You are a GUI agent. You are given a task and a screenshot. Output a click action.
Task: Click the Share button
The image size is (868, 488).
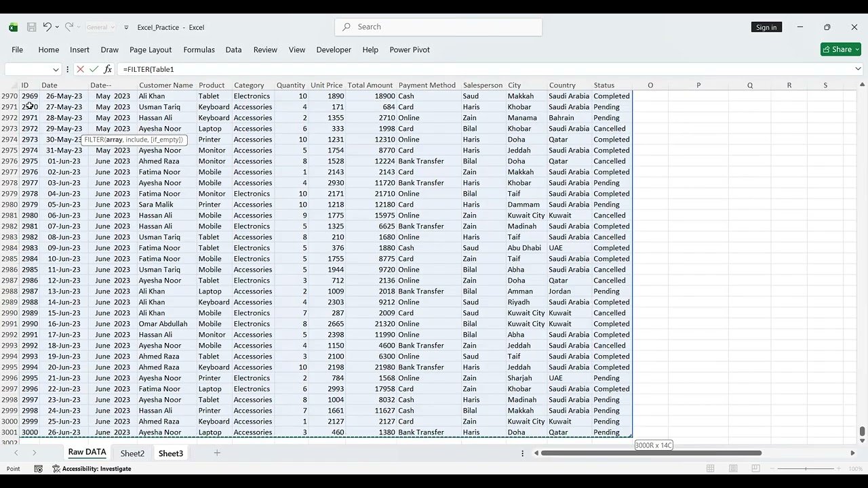coord(841,49)
